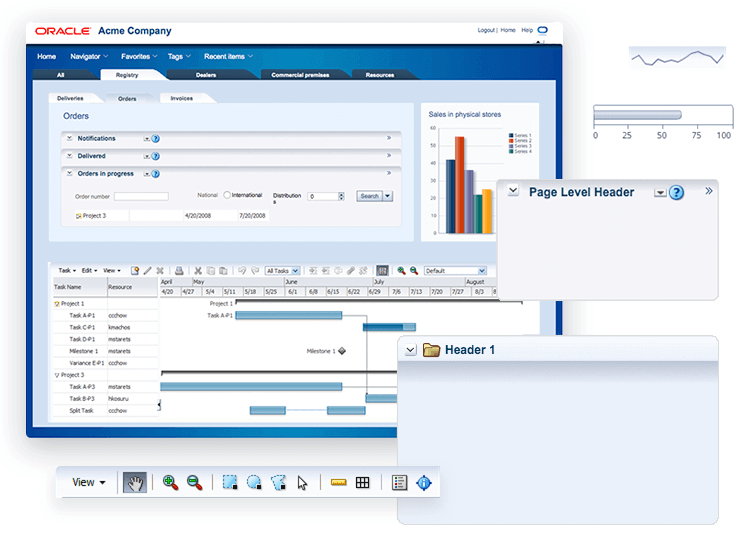Click the folder icon beside Header 1
750x550 pixels.
(431, 350)
